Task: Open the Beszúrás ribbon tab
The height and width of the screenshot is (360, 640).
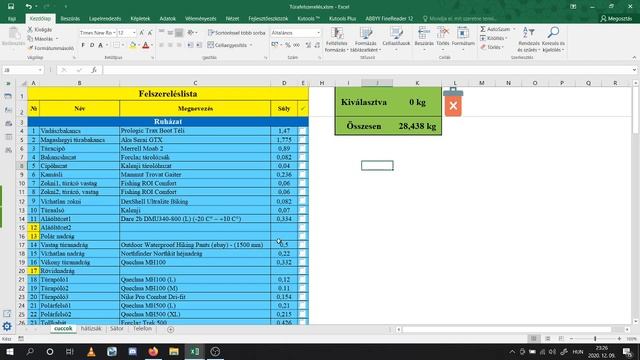Action: (x=70, y=19)
